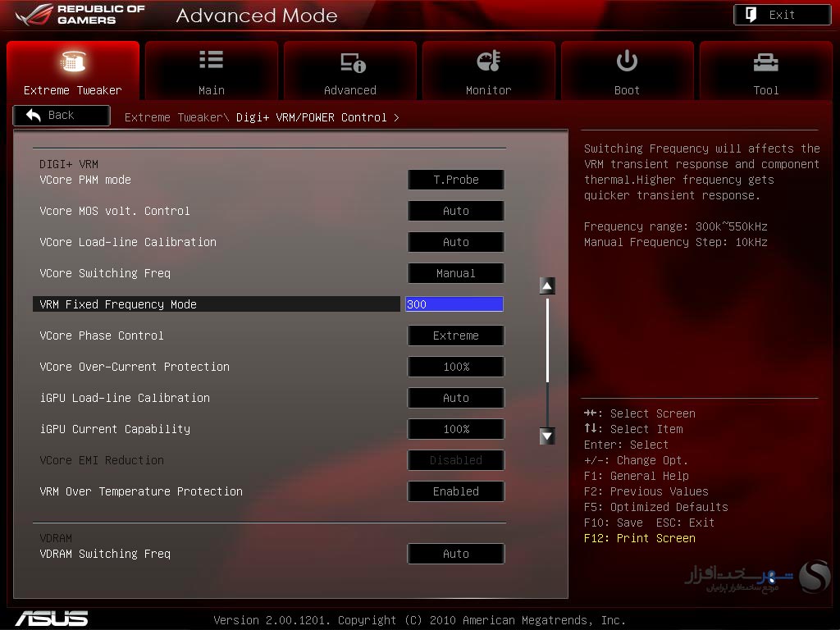Screen dimensions: 840x630
Task: Open the Monitor thermometer gauge icon
Action: [489, 61]
